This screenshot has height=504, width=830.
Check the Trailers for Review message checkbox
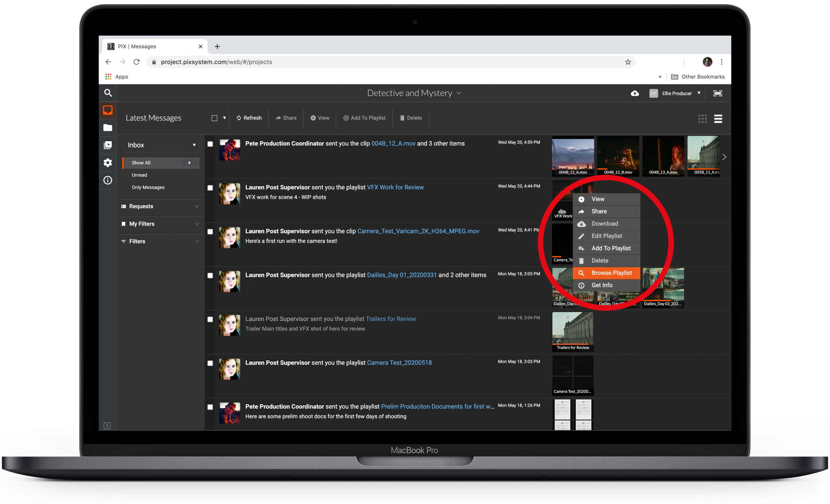[x=210, y=319]
